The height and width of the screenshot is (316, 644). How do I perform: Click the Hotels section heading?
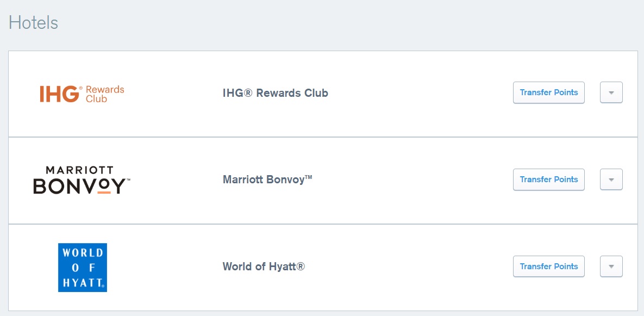tap(33, 23)
